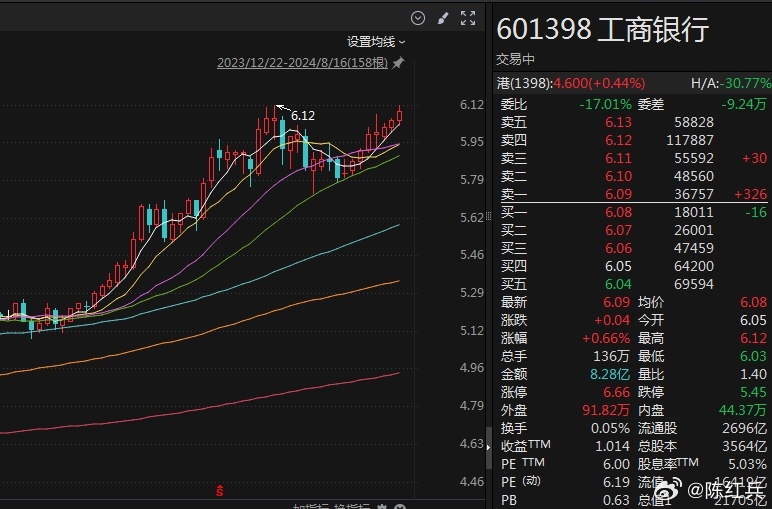
Task: Select the 卖五 price 6.13
Action: (x=618, y=122)
